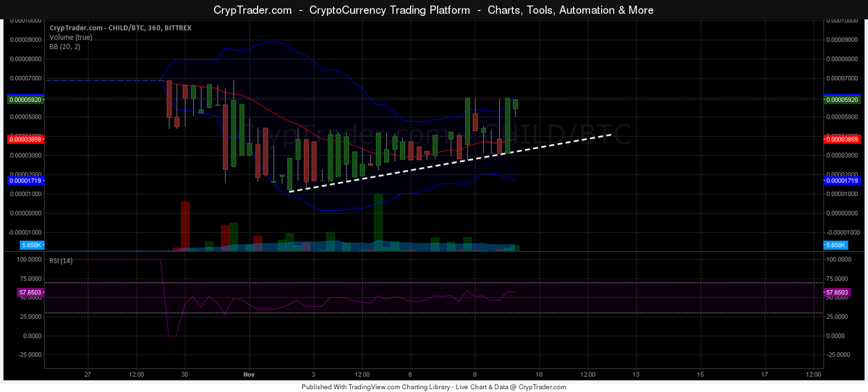Viewport: 868px width, 392px height.
Task: Click the 17 date label on time axis
Action: click(x=765, y=375)
